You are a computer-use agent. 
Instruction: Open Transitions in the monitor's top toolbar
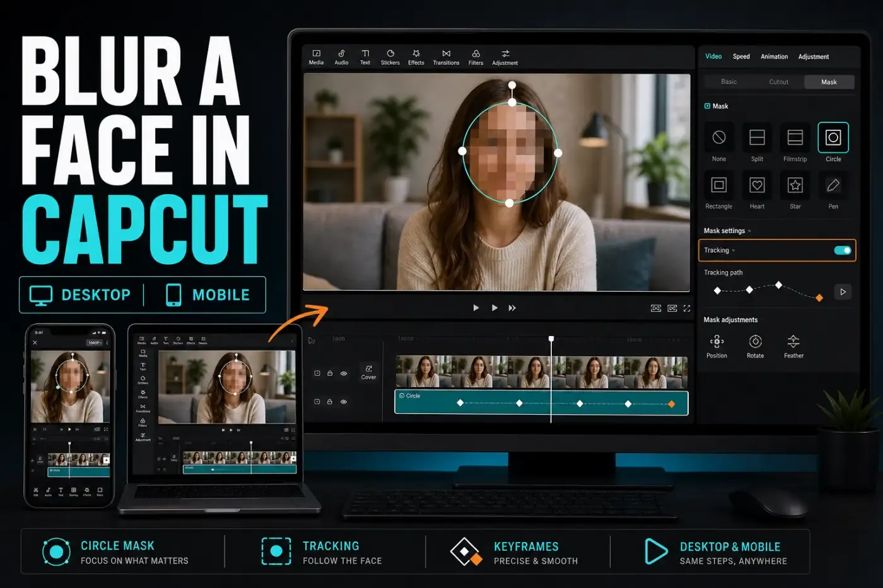446,57
